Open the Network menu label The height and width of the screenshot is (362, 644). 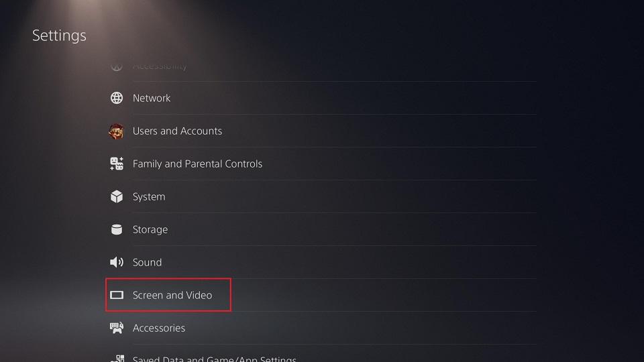click(152, 98)
